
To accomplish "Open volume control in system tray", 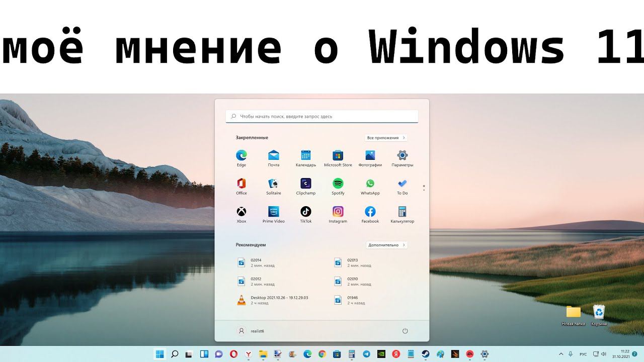I will (603, 354).
